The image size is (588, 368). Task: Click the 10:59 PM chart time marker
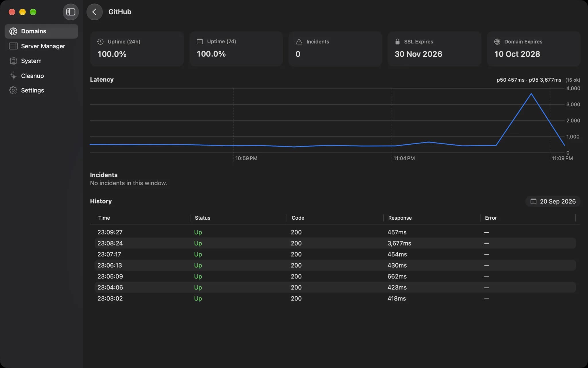pyautogui.click(x=246, y=158)
